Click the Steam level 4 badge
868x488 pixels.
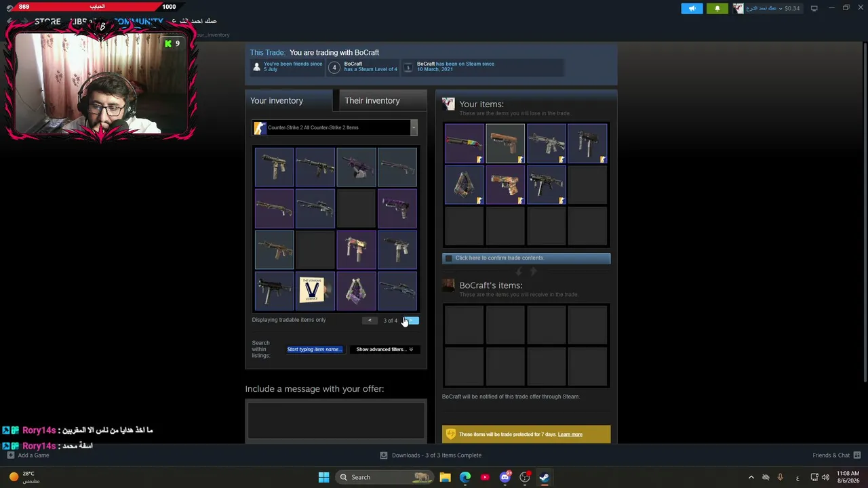click(x=334, y=67)
